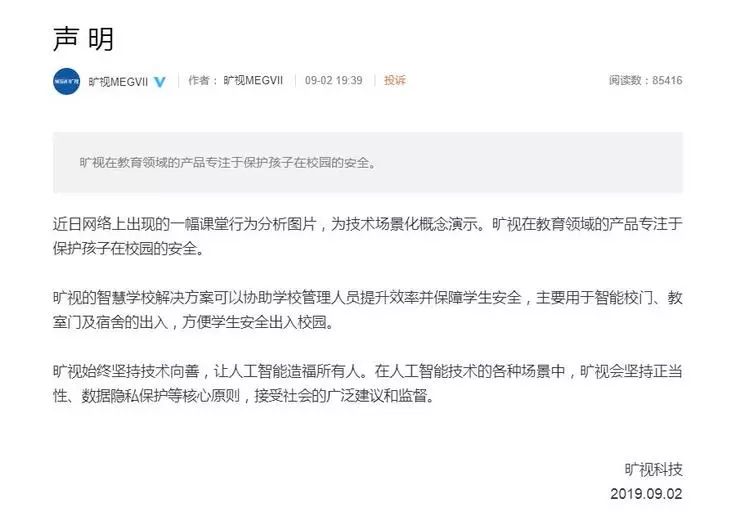Click paragraph line starting 近日网络上出现的

pos(368,224)
